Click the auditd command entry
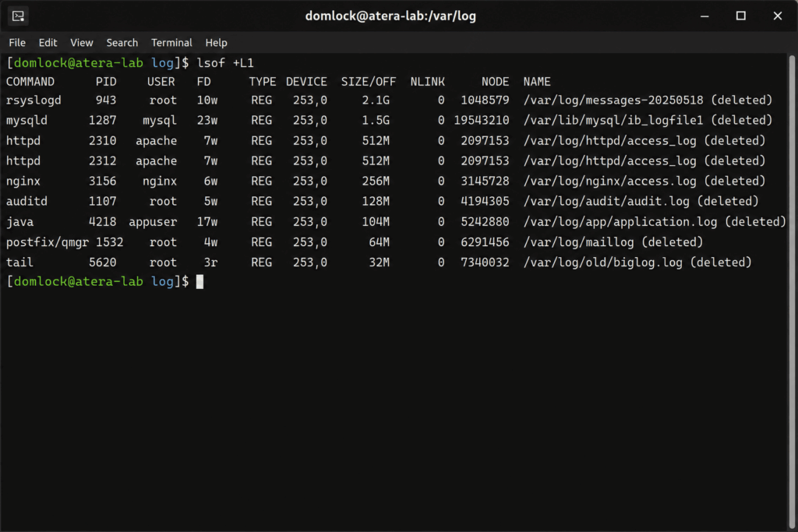Screen dimensions: 798x532 (26, 202)
